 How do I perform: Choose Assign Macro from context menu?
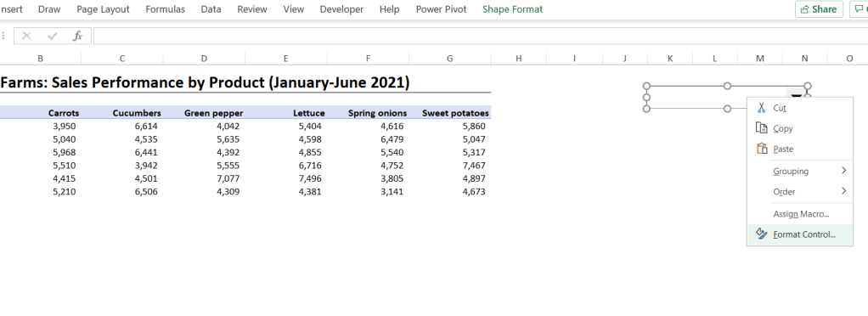(x=801, y=213)
